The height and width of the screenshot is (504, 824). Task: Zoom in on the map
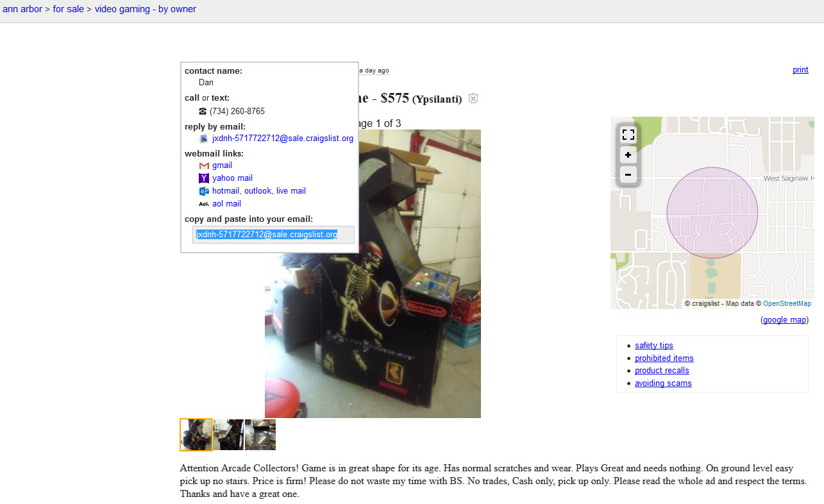click(628, 155)
